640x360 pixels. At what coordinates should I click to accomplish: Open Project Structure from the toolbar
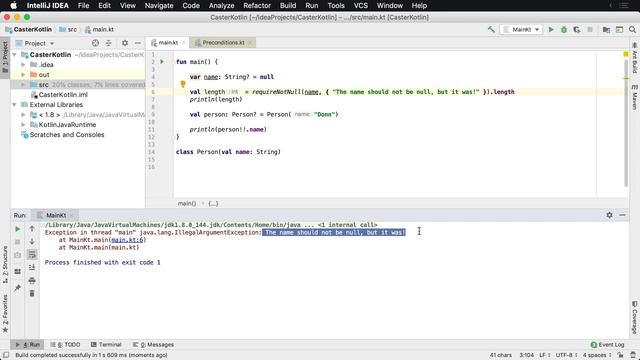[x=607, y=29]
